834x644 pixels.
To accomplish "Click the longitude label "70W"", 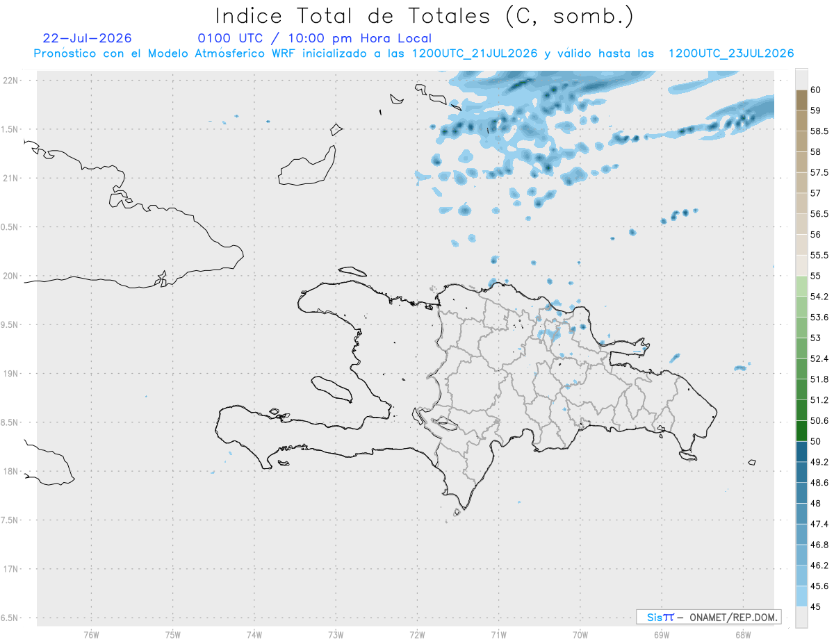I will [x=580, y=634].
